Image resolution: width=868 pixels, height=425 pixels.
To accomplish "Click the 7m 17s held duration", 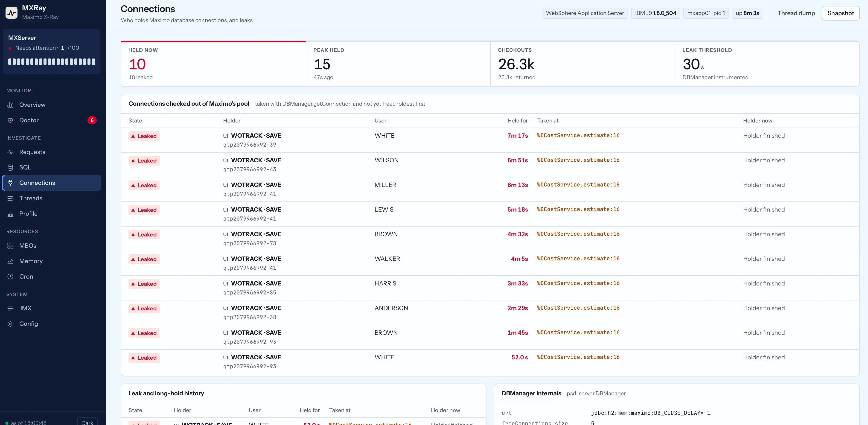I will point(518,136).
